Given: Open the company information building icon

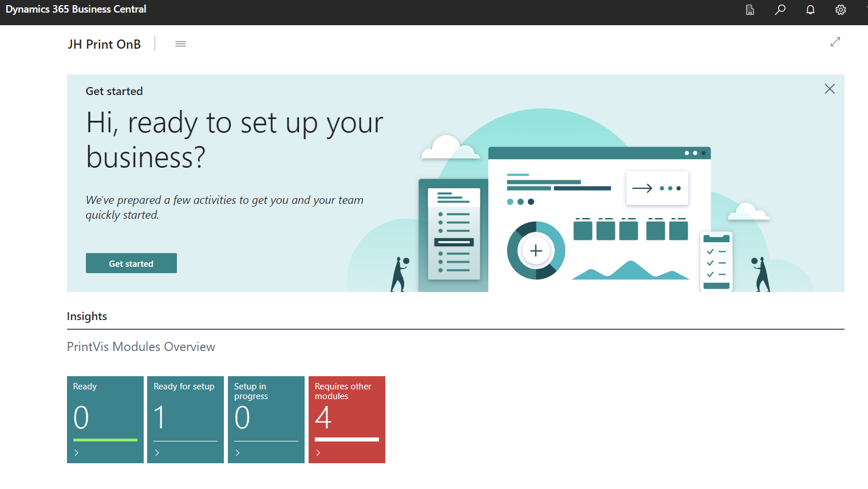Looking at the screenshot, I should pyautogui.click(x=750, y=10).
